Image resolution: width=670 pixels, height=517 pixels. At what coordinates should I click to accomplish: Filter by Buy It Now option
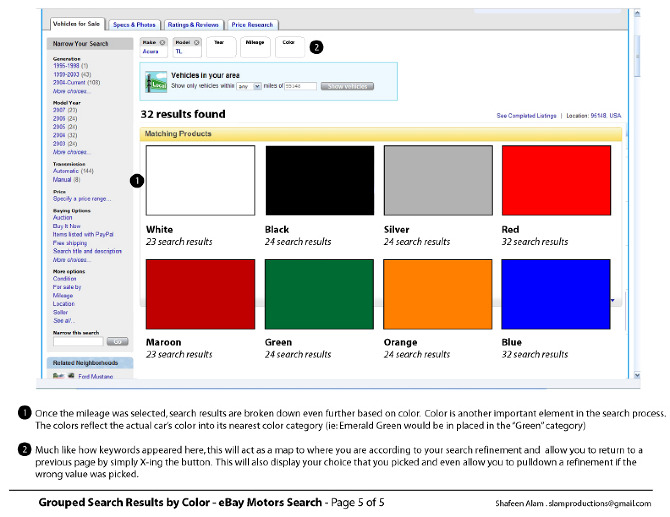point(67,226)
